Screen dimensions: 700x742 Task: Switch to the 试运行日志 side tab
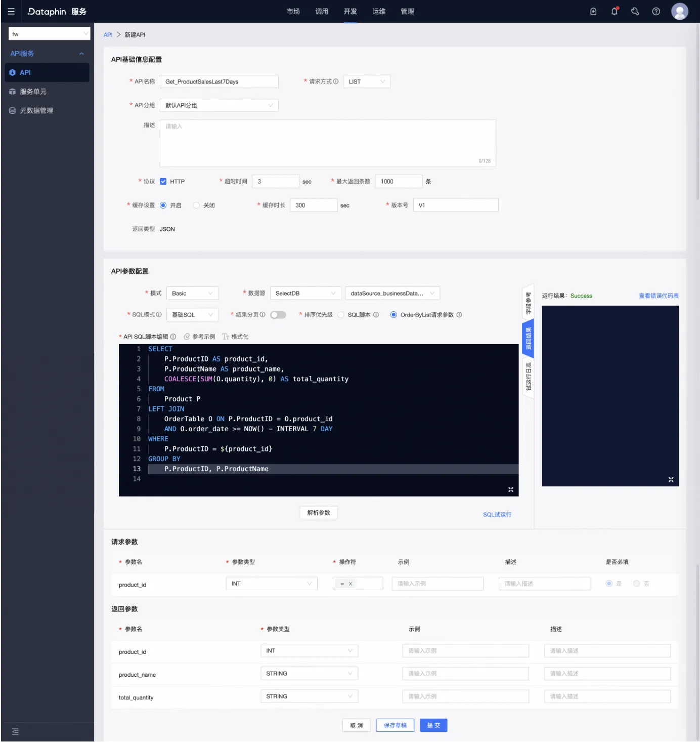(529, 376)
